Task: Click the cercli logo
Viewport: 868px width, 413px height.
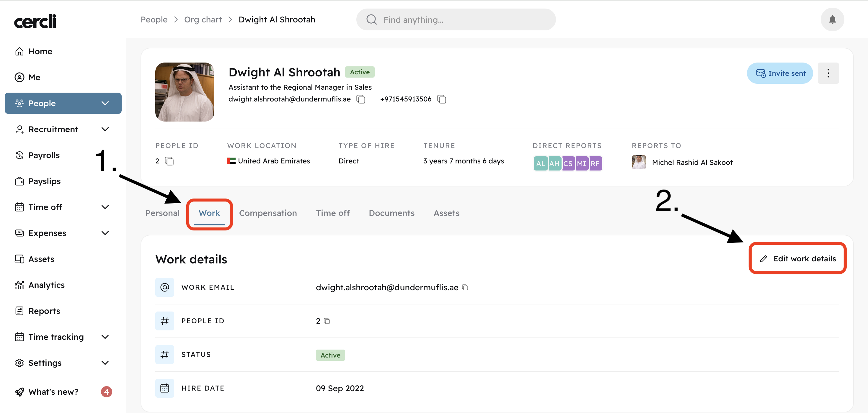Action: click(35, 21)
